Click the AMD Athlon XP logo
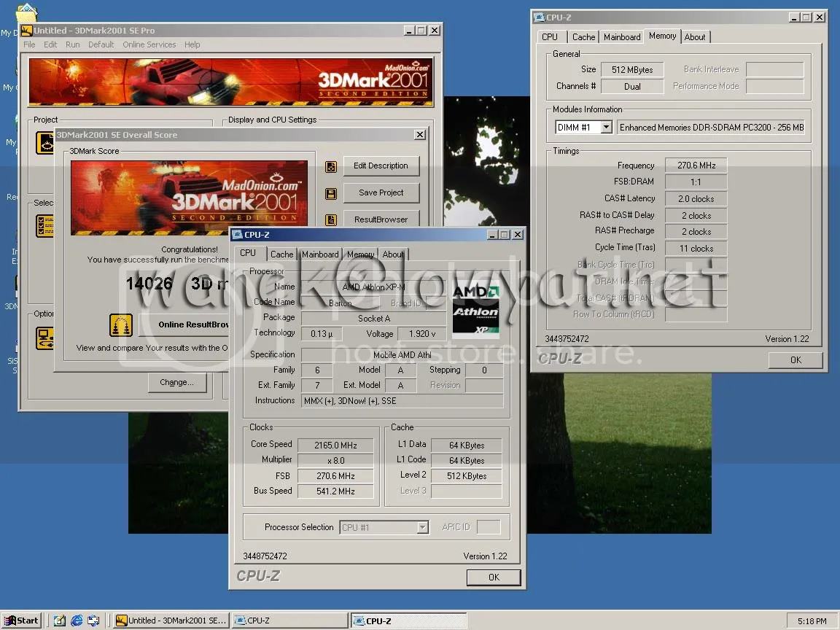840x630 pixels. (475, 310)
